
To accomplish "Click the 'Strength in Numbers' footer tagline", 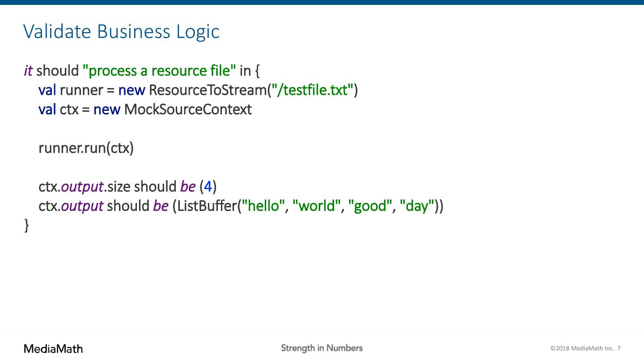I will pos(322,348).
